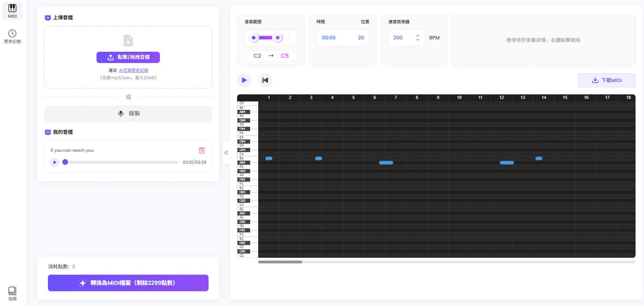Click the F#3 piano key

pos(244,180)
